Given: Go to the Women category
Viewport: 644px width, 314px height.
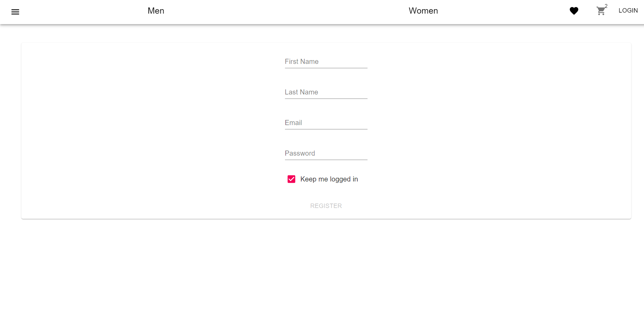Looking at the screenshot, I should (423, 11).
